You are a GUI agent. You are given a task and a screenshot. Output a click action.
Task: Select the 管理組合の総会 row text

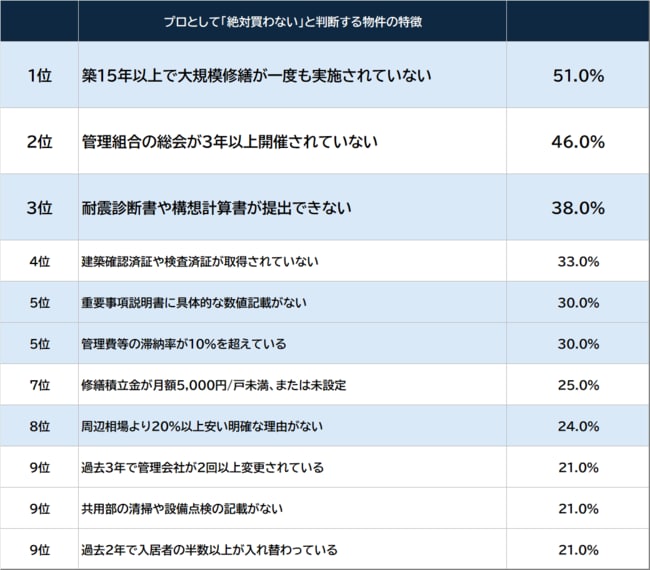(229, 141)
